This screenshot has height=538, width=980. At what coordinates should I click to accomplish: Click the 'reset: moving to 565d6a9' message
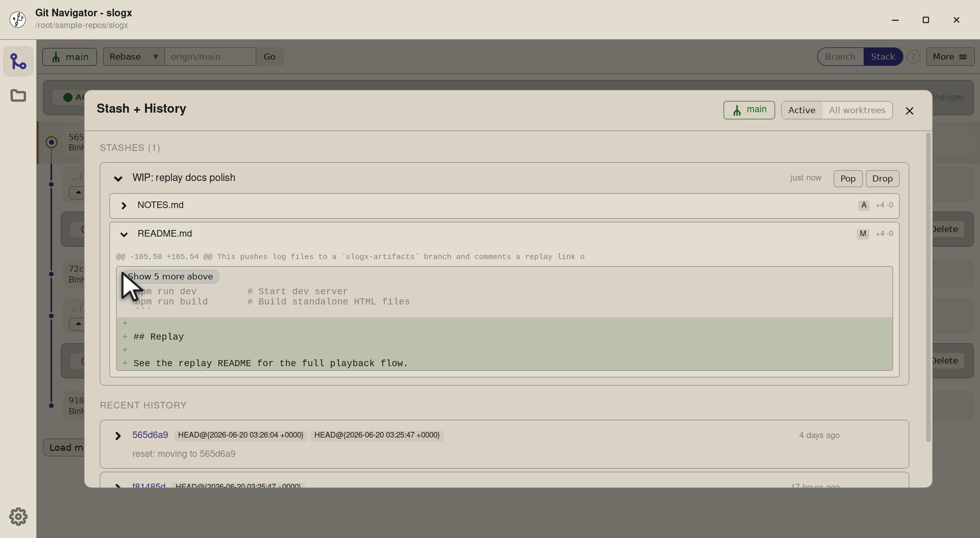point(184,454)
